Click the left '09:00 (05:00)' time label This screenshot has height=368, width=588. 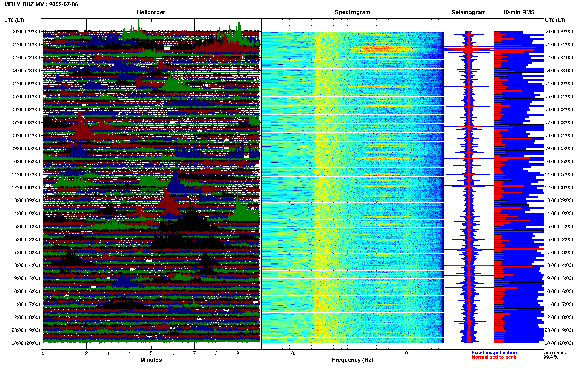tap(26, 148)
